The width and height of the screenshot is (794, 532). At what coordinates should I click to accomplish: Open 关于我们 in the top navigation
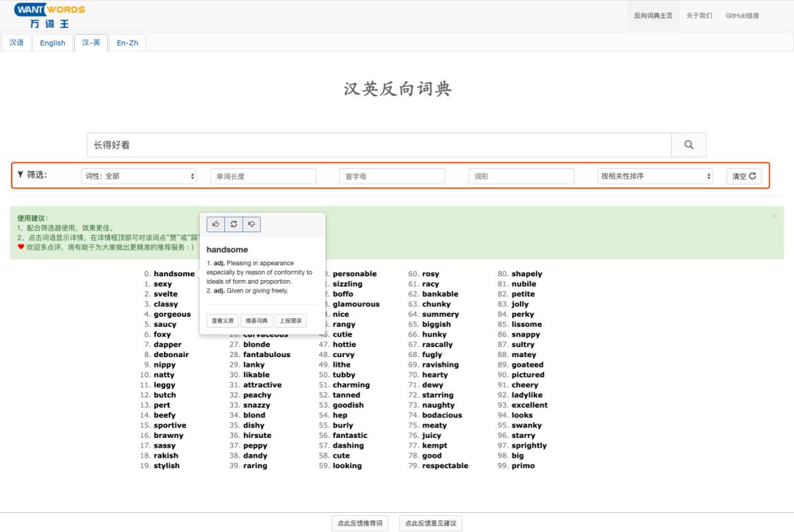698,15
